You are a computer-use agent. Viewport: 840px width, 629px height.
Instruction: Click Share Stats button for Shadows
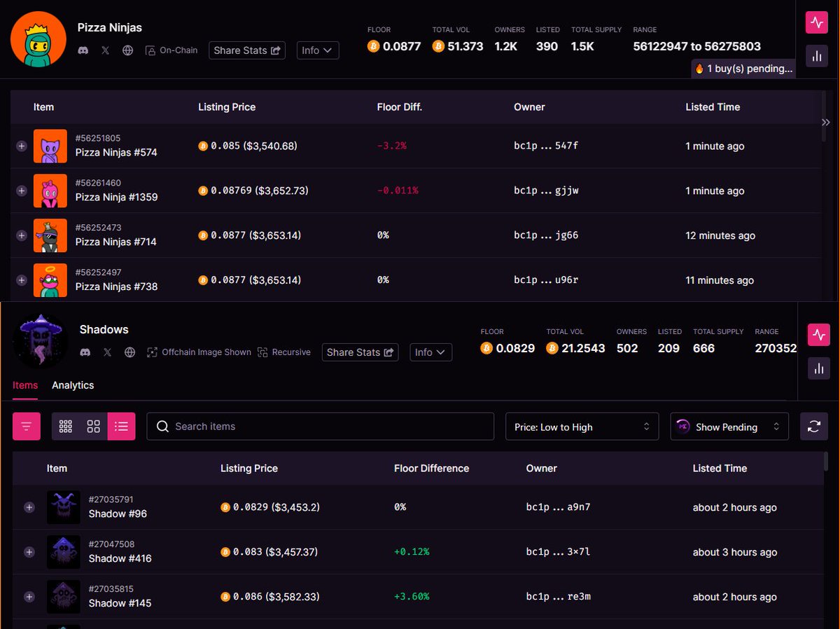(360, 352)
